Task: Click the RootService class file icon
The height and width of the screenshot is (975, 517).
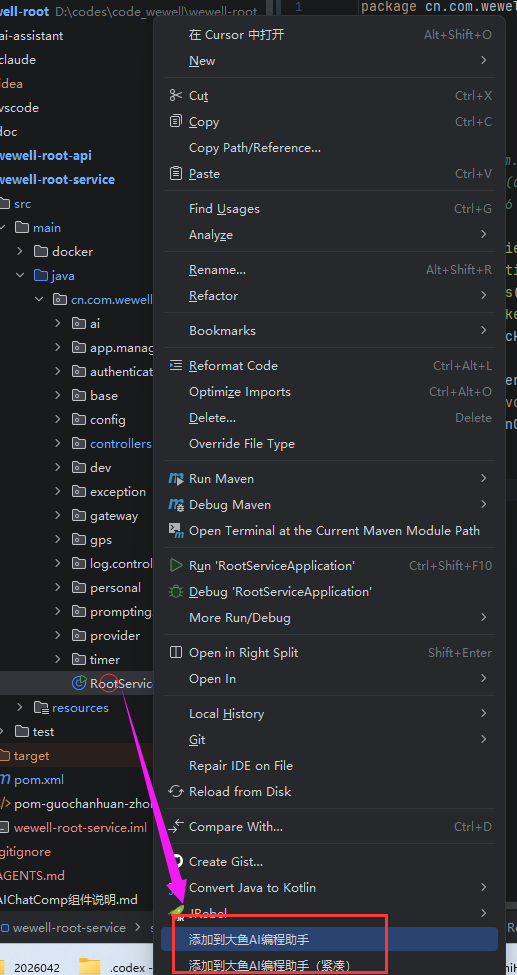Action: (79, 683)
